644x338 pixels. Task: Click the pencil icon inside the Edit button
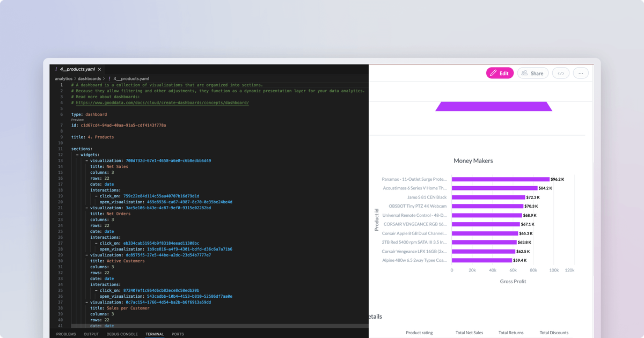click(x=493, y=73)
